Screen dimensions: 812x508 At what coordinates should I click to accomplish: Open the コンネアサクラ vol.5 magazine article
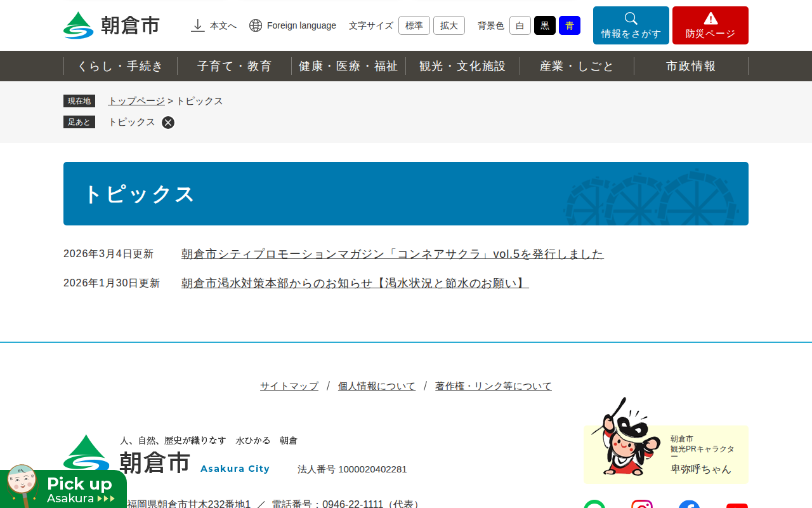tap(393, 254)
